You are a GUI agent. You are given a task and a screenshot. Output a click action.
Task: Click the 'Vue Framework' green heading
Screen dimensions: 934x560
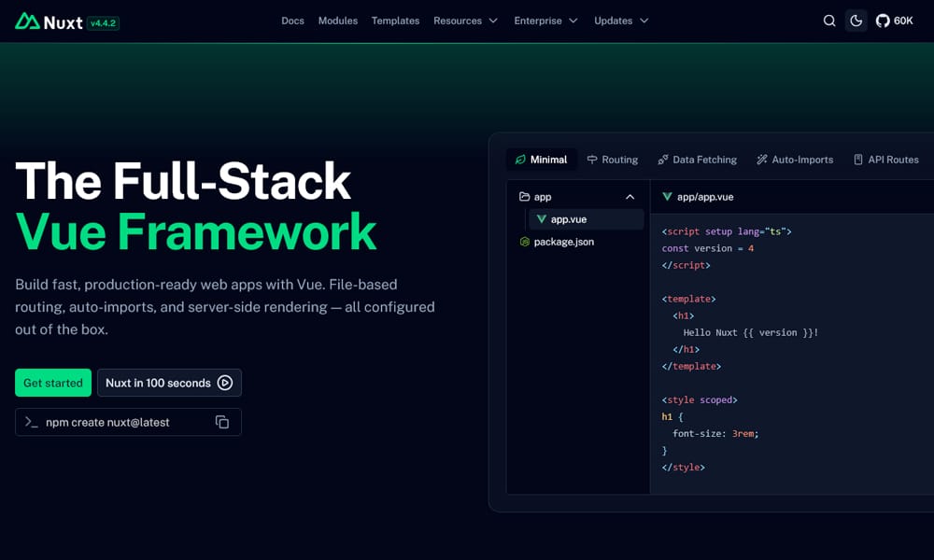pyautogui.click(x=196, y=232)
